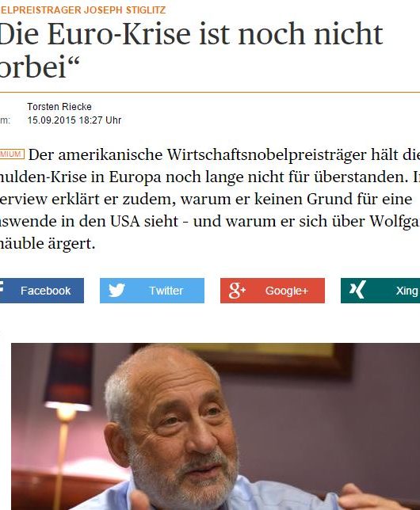Click the Joseph Stiglitz kicker label
This screenshot has width=420, height=510.
click(82, 10)
